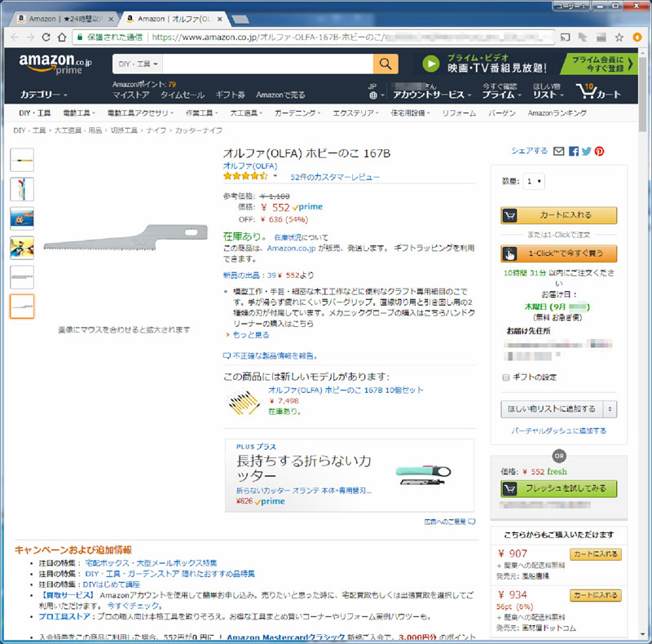Open the 10個セット newer model link

coord(346,390)
